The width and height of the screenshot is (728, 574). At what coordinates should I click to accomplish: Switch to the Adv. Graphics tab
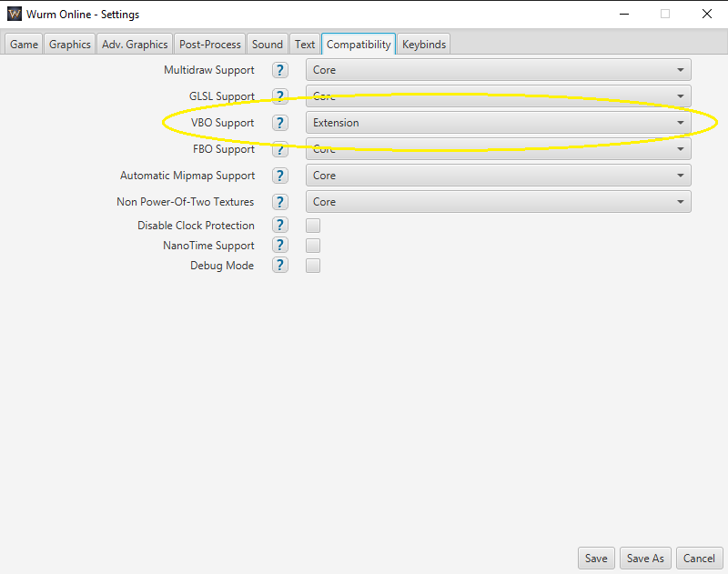(x=135, y=44)
